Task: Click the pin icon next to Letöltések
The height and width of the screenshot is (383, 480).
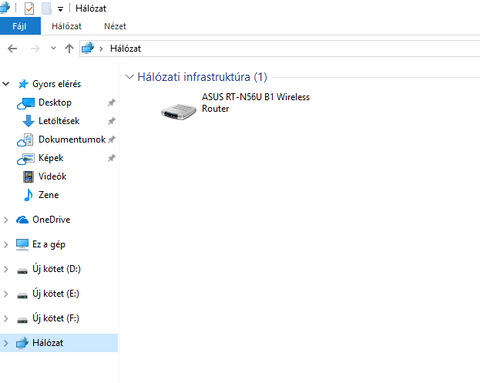Action: (111, 121)
